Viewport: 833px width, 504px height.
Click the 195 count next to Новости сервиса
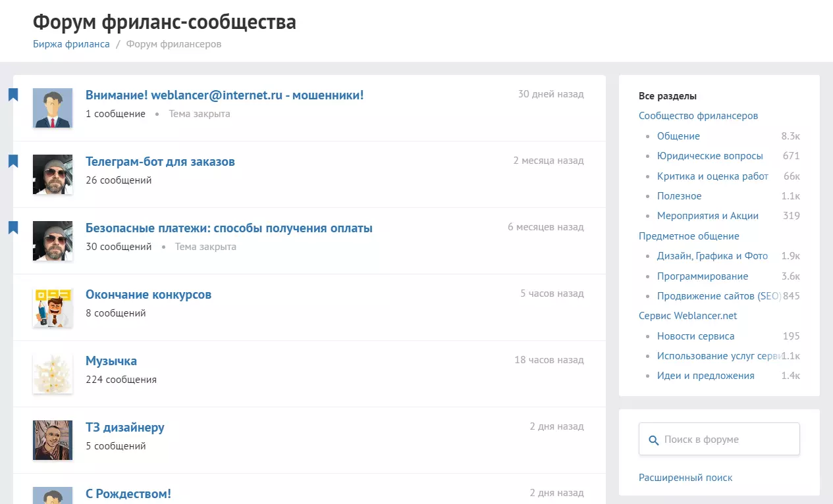point(792,336)
